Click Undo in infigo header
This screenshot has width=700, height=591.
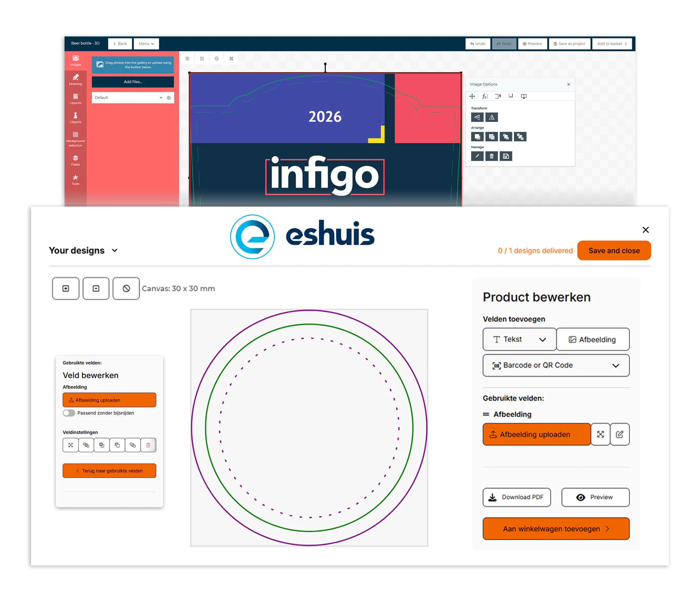(478, 44)
